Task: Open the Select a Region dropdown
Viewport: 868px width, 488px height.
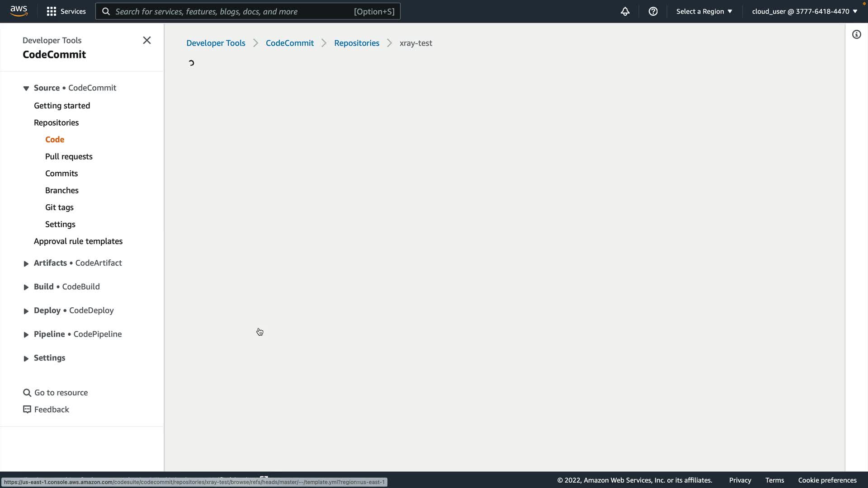Action: [x=704, y=11]
